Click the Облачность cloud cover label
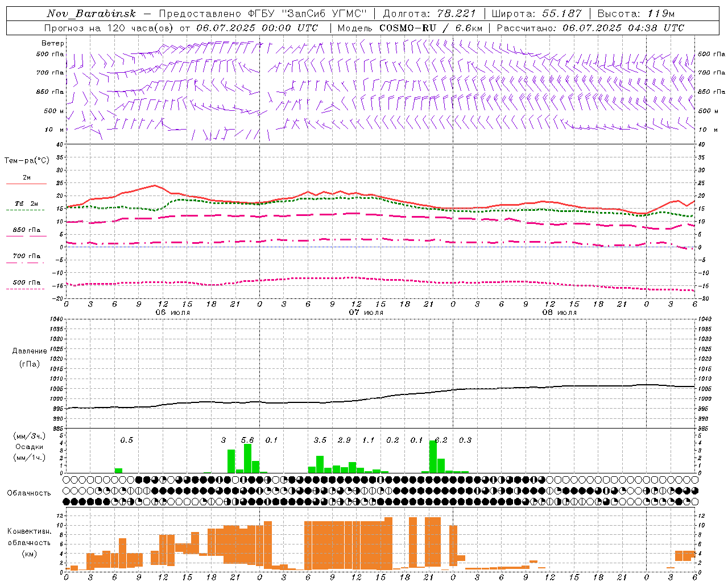 pos(29,493)
